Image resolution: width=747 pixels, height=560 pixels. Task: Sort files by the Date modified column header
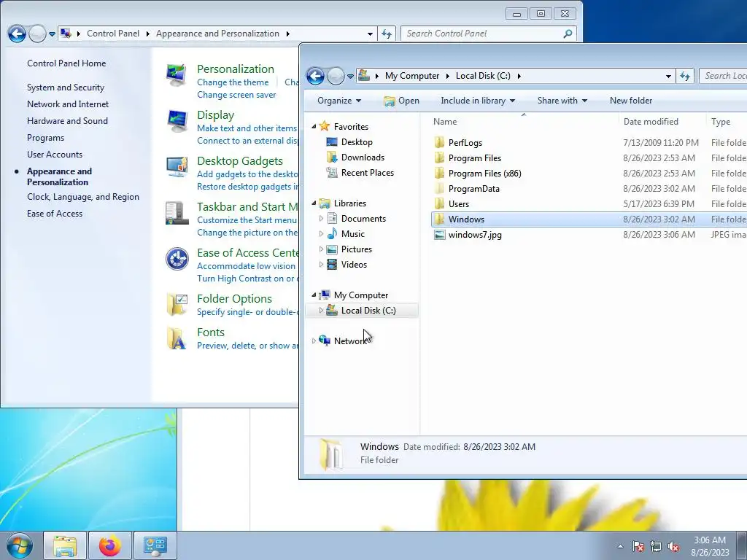[662, 122]
